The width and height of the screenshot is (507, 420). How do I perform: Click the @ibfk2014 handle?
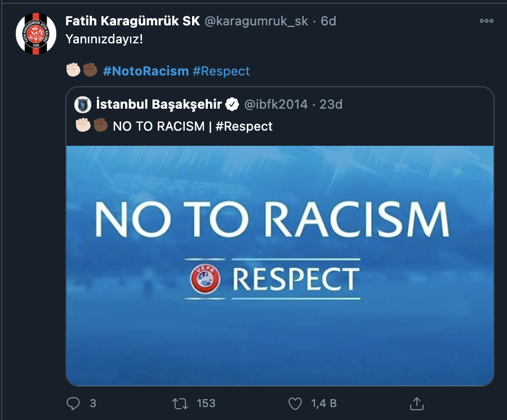[276, 104]
